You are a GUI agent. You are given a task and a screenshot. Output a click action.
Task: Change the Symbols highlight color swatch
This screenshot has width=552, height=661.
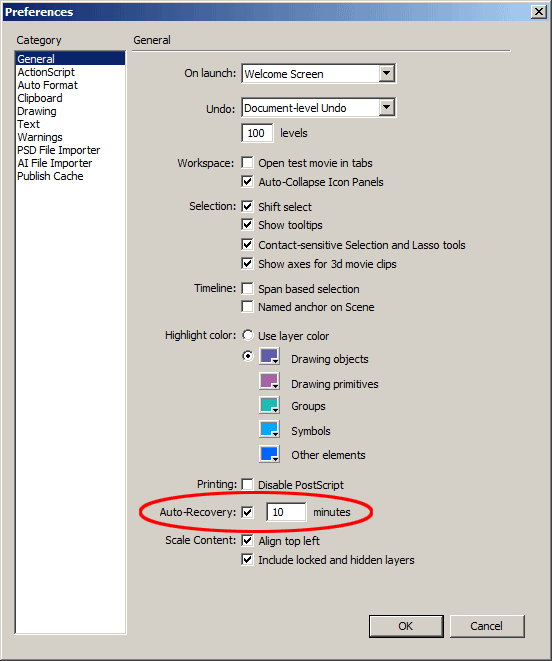coord(269,430)
